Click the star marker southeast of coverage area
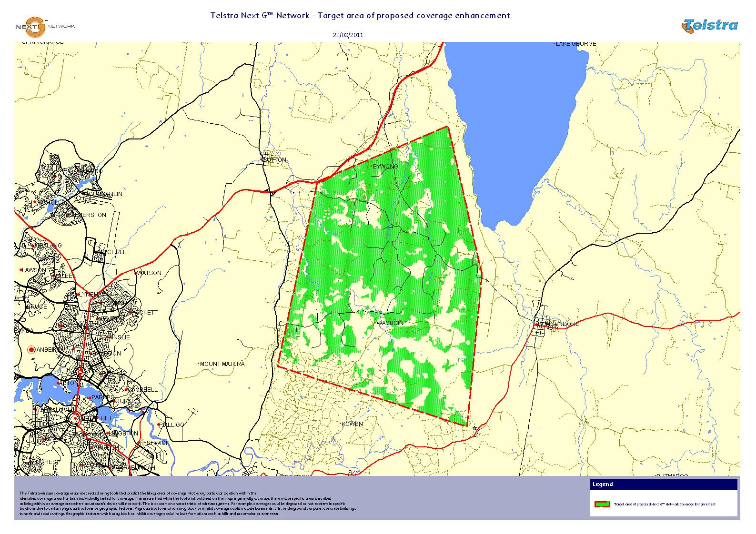 [x=474, y=429]
